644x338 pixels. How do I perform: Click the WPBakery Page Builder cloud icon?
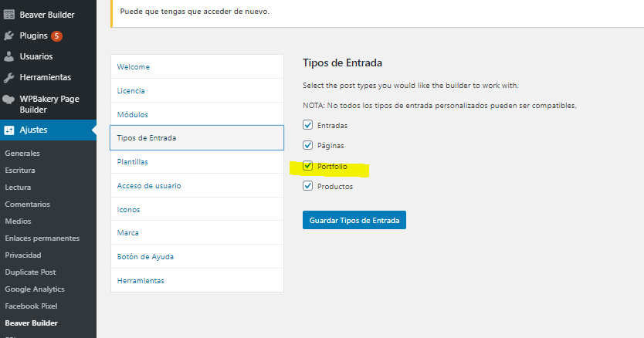[8, 99]
